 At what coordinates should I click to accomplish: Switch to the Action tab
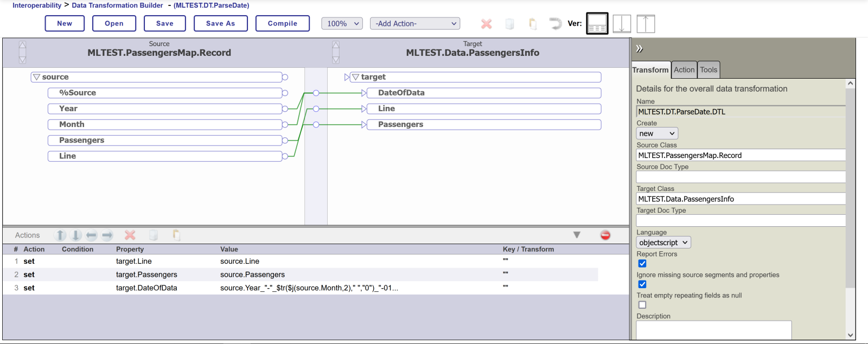[x=684, y=69]
